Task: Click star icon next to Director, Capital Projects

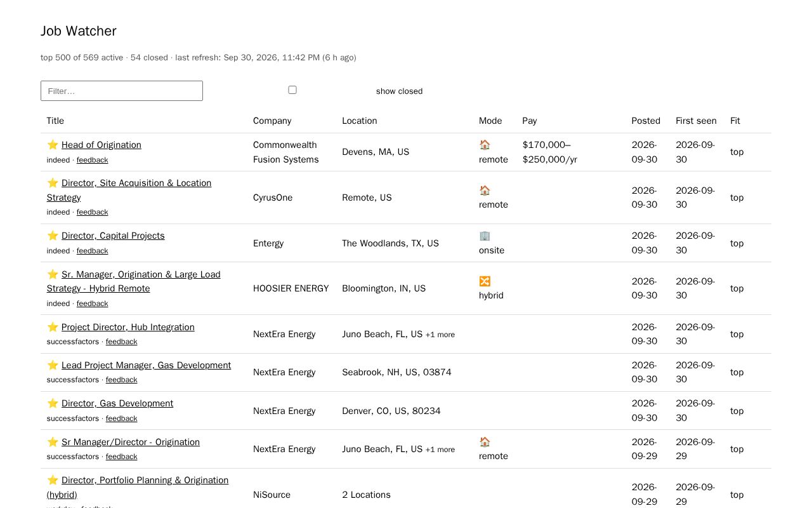Action: 53,236
